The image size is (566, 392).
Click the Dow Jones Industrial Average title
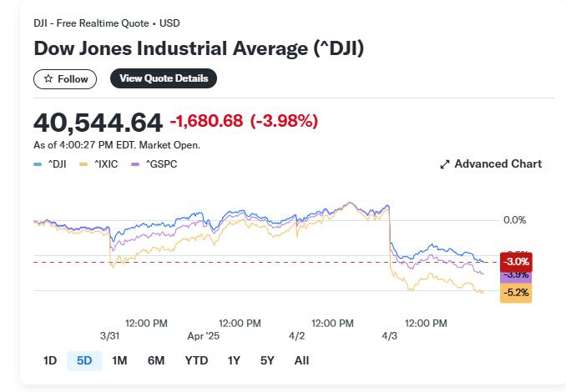(x=199, y=48)
